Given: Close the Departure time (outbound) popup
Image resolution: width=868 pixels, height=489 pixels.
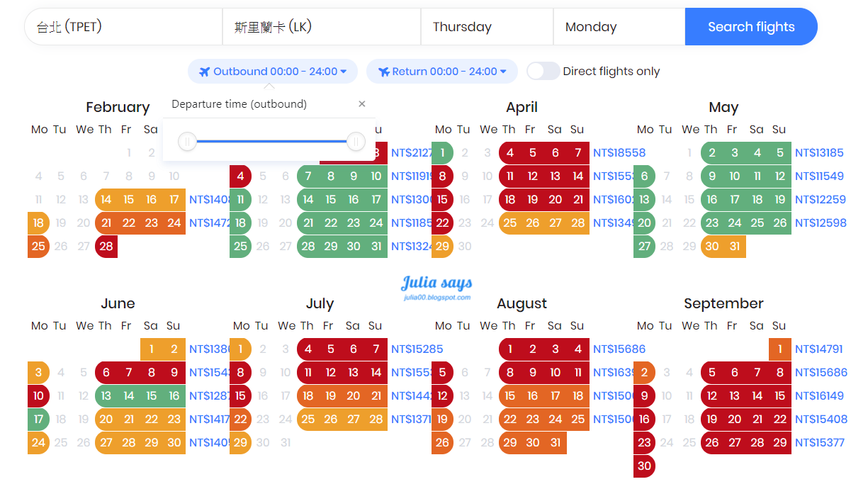Looking at the screenshot, I should tap(362, 104).
